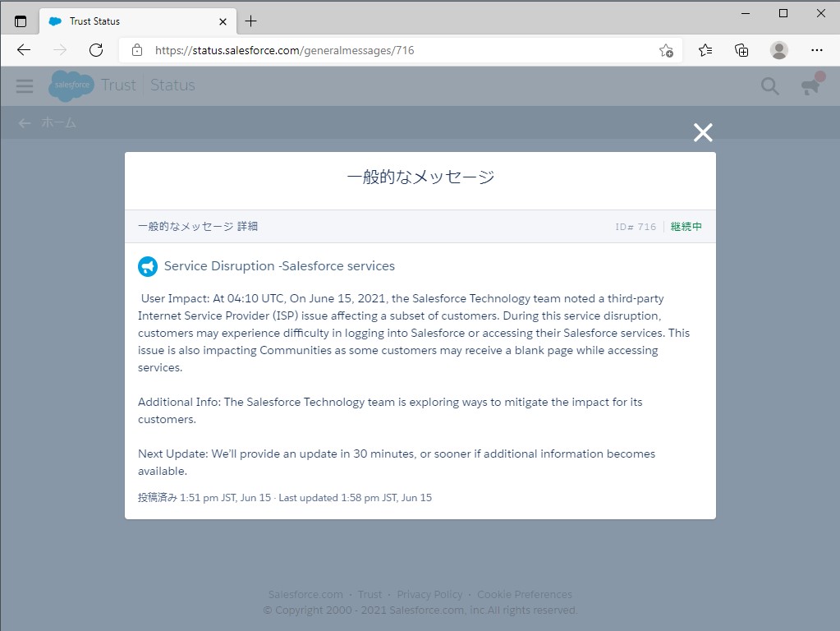The image size is (840, 631).
Task: Open the Trust Status search
Action: tap(769, 85)
